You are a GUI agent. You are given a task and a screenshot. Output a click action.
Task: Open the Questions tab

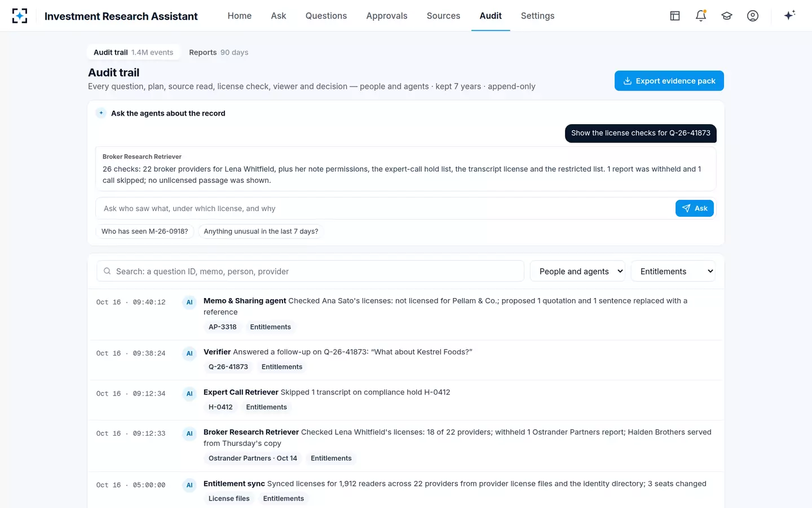(326, 16)
